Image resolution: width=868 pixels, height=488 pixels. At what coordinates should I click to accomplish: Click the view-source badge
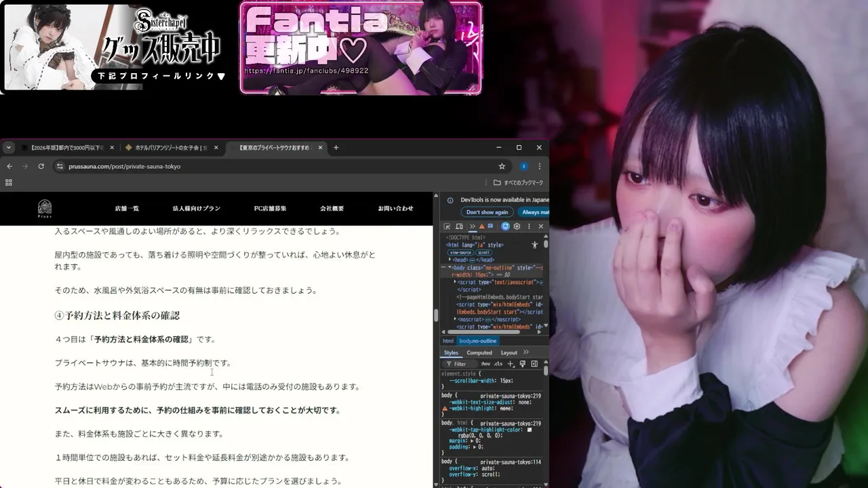pos(460,252)
